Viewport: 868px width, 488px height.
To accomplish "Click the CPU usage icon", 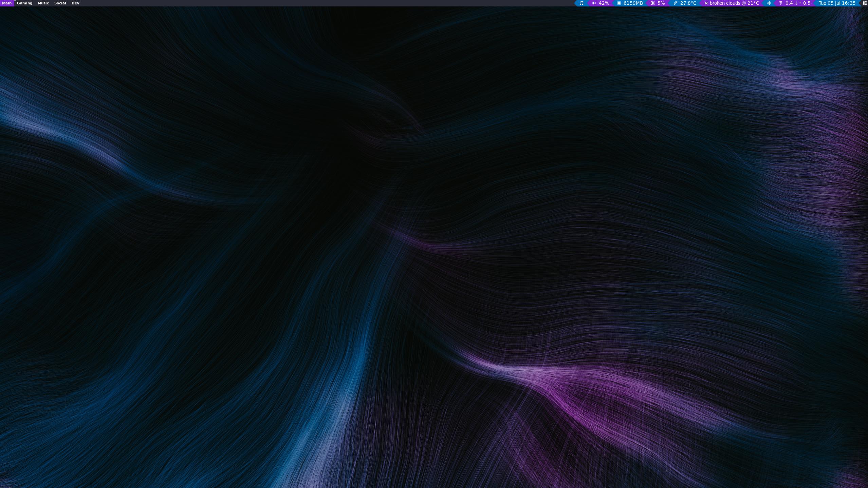I will pos(652,3).
